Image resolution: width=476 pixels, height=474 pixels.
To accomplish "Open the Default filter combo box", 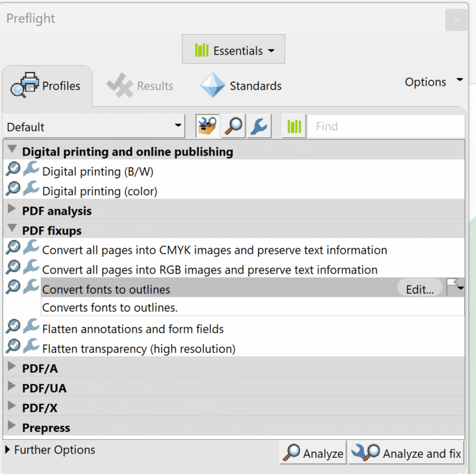I will tap(94, 126).
